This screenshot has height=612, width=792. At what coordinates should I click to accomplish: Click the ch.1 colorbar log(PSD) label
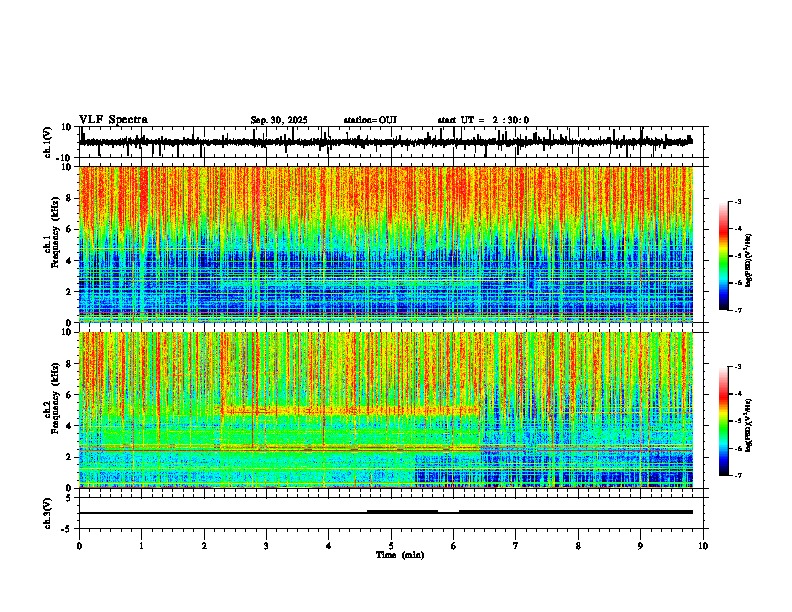click(749, 261)
